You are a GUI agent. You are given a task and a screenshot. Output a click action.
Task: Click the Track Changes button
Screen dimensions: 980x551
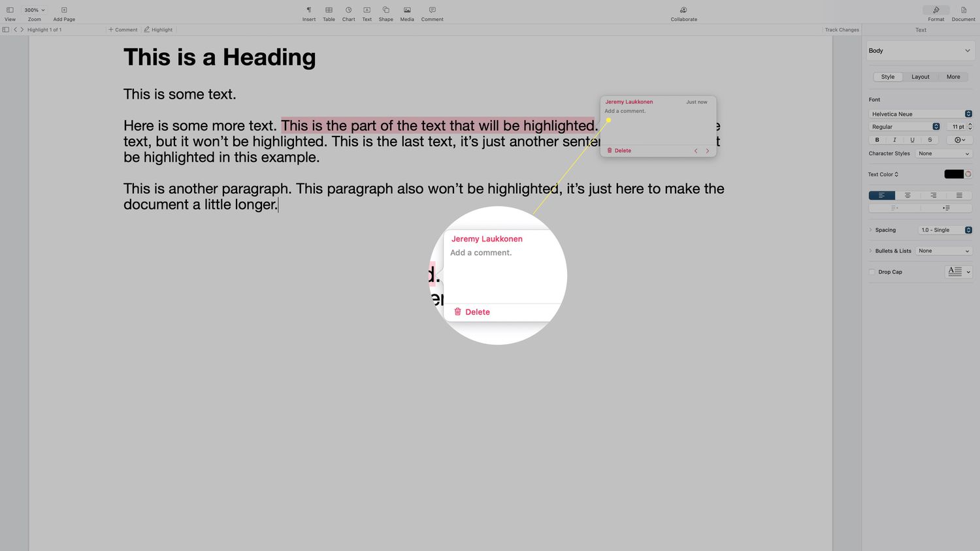[x=841, y=30]
